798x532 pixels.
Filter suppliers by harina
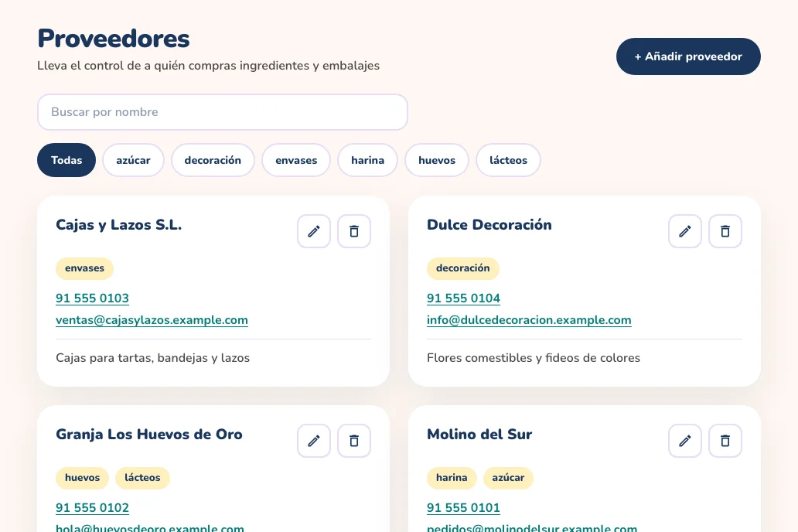pos(367,160)
